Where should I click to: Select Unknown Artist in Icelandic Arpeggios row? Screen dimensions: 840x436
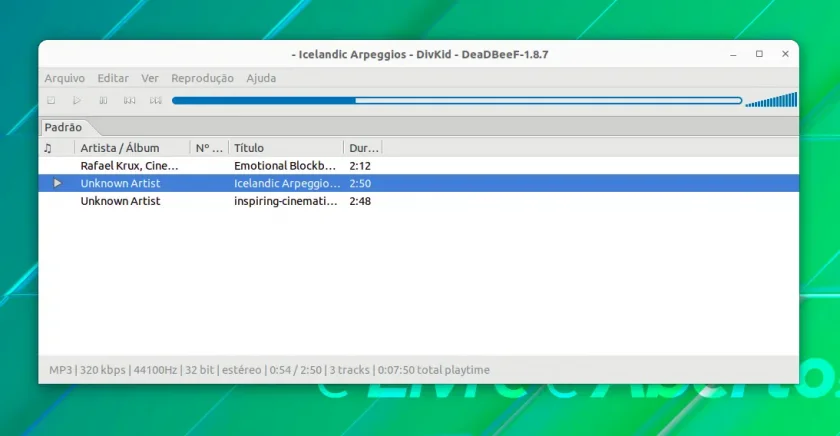(121, 183)
